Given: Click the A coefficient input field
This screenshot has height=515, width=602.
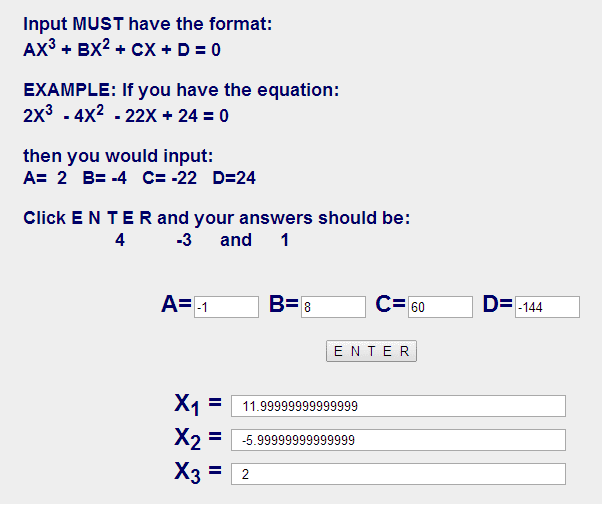Looking at the screenshot, I should pyautogui.click(x=226, y=307).
